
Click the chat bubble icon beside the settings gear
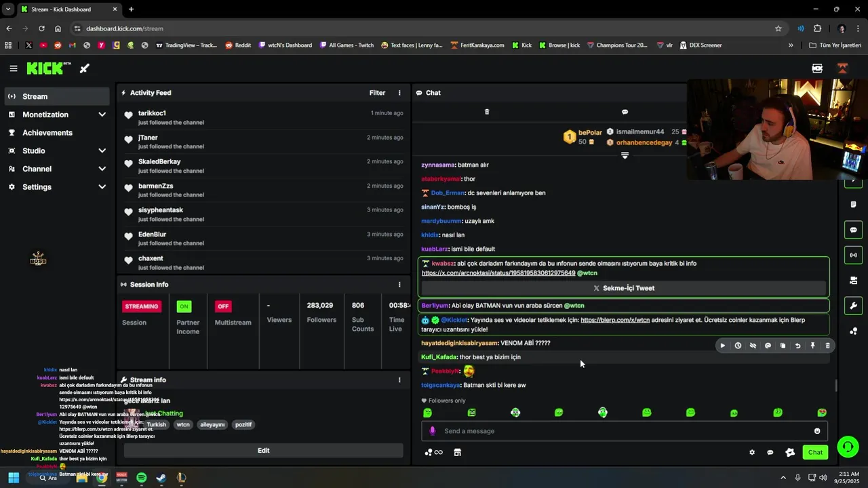[x=770, y=452]
